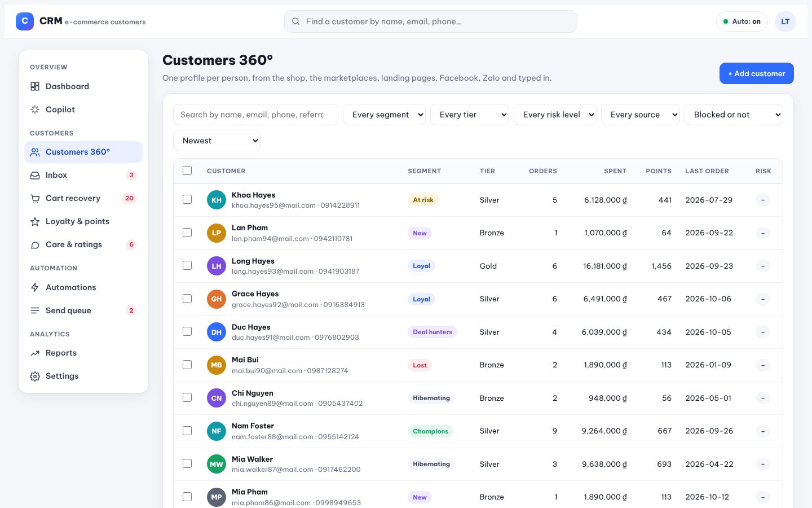This screenshot has height=508, width=812.
Task: Open the Every segment dropdown
Action: point(384,115)
